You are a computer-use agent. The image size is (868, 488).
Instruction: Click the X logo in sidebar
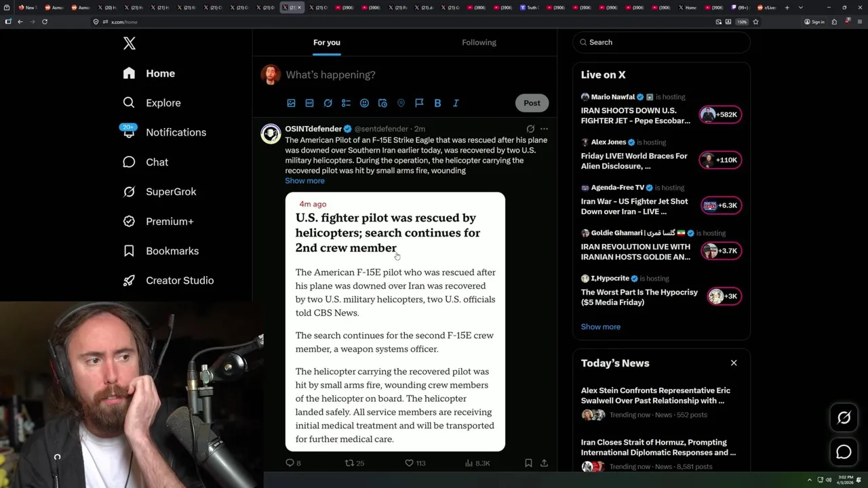(130, 43)
